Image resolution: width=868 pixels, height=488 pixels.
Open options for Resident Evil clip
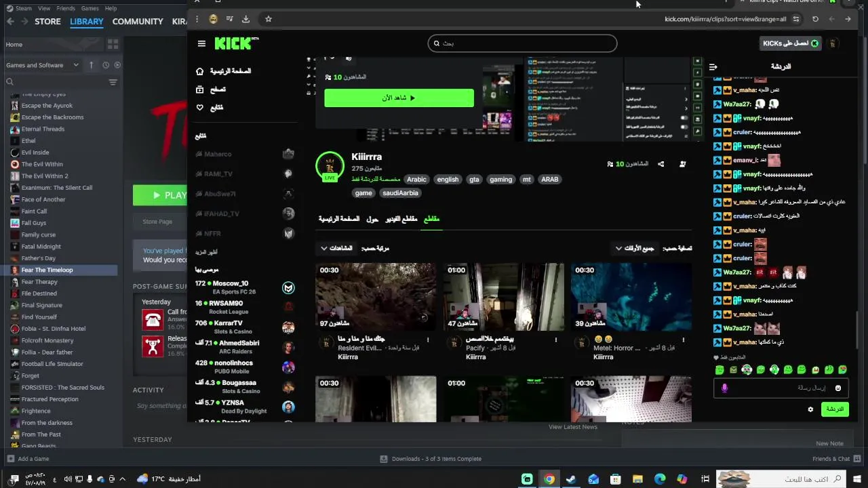coord(428,340)
